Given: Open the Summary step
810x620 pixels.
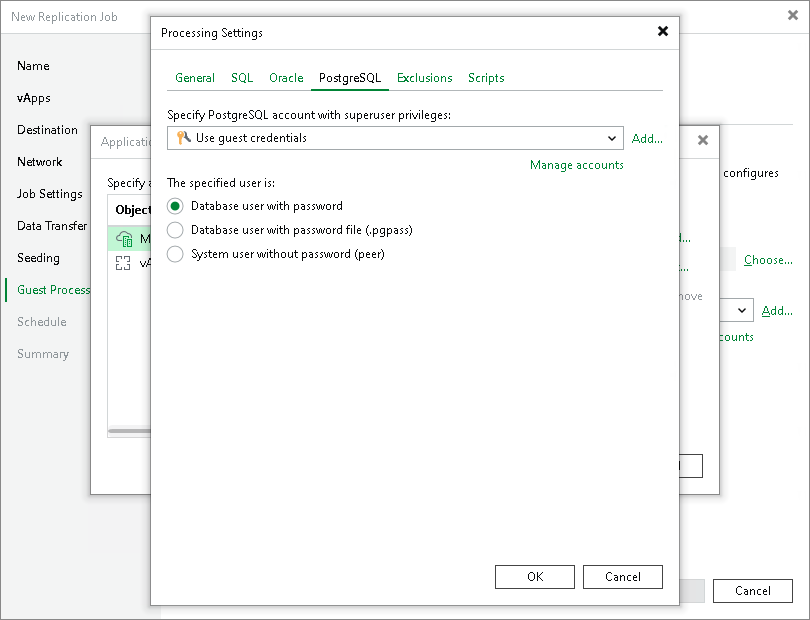Looking at the screenshot, I should pyautogui.click(x=42, y=354).
